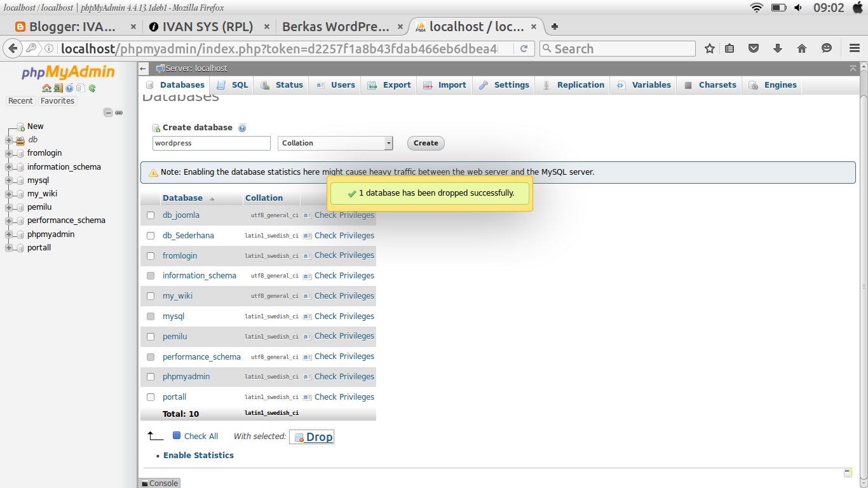Click privileges icon for portall row
The image size is (868, 488).
(308, 397)
